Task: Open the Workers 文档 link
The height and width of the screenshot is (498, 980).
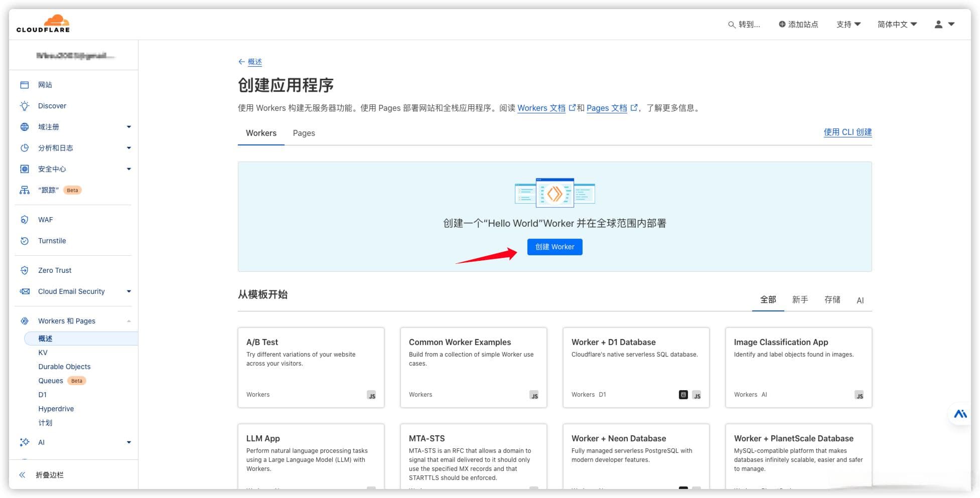Action: [x=541, y=108]
